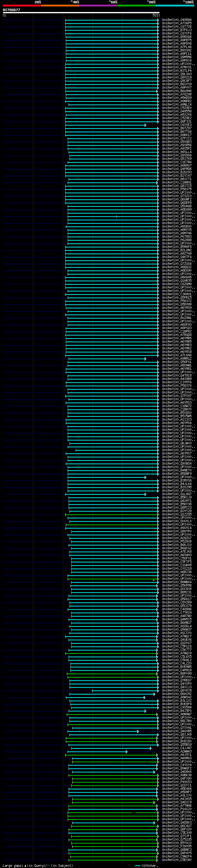This screenshot has width=197, height=868.
Task: Select hit label UniRef100_A7X6P5
Action: (176, 23)
